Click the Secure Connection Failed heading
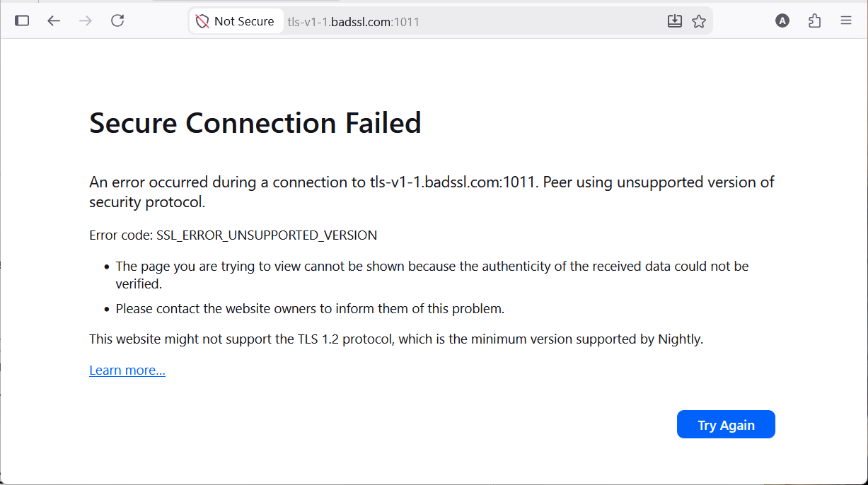The image size is (868, 485). click(x=255, y=123)
